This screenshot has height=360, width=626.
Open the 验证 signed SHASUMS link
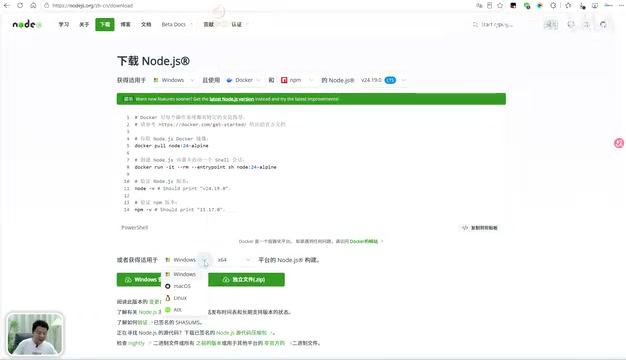click(143, 322)
